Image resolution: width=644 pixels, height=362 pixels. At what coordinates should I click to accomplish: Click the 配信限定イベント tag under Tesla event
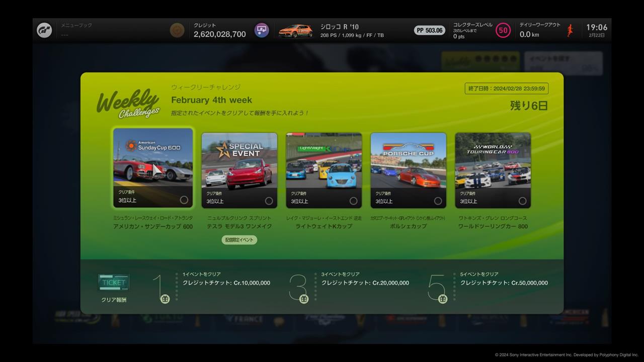point(239,240)
